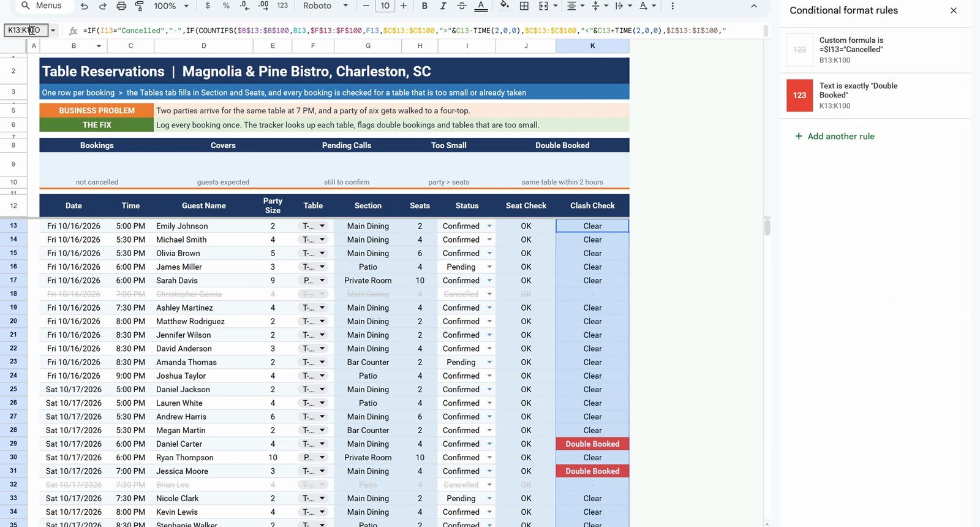980x527 pixels.
Task: Print the spreadsheet with the printer icon
Action: pyautogui.click(x=121, y=6)
